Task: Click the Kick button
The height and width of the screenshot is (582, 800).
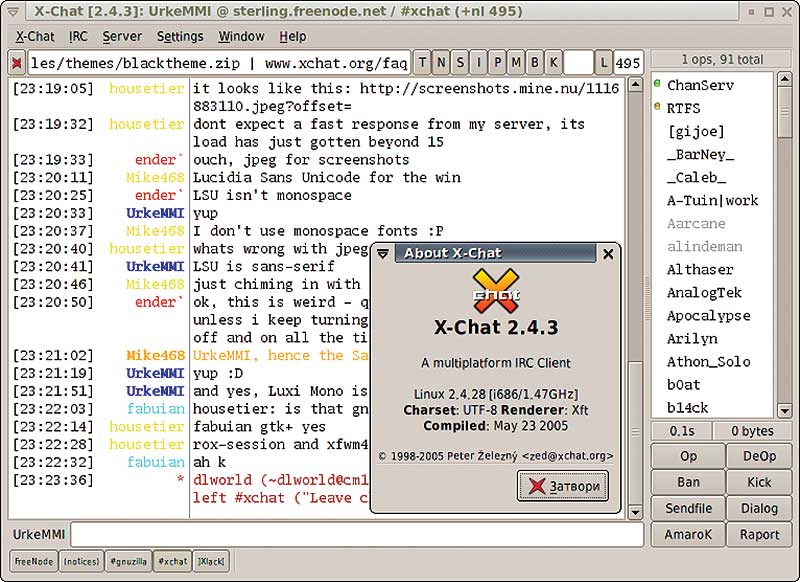Action: pos(759,482)
